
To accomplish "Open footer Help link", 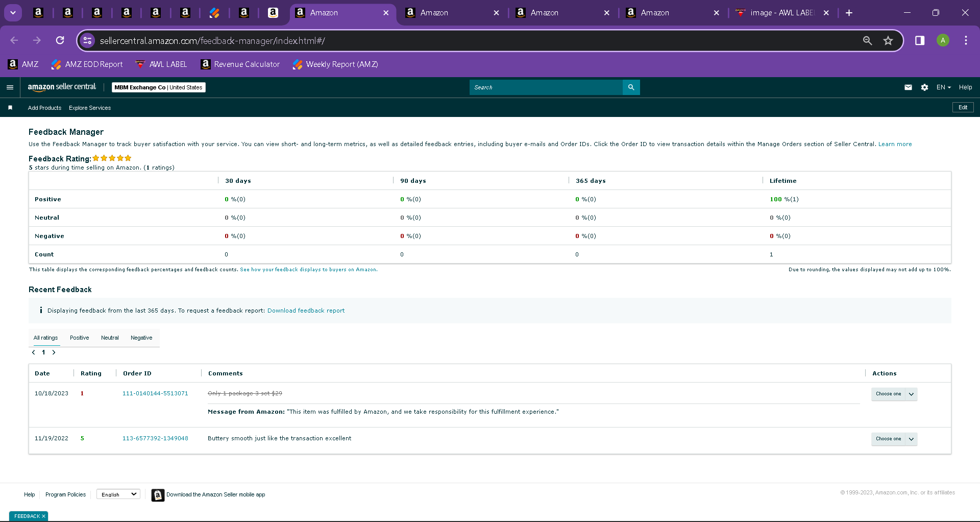I will [x=30, y=494].
